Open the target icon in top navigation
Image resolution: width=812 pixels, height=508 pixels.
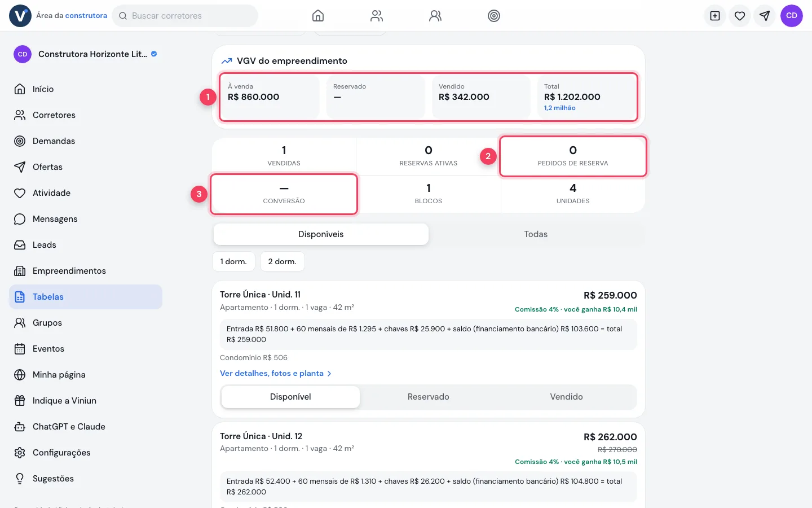pos(494,16)
